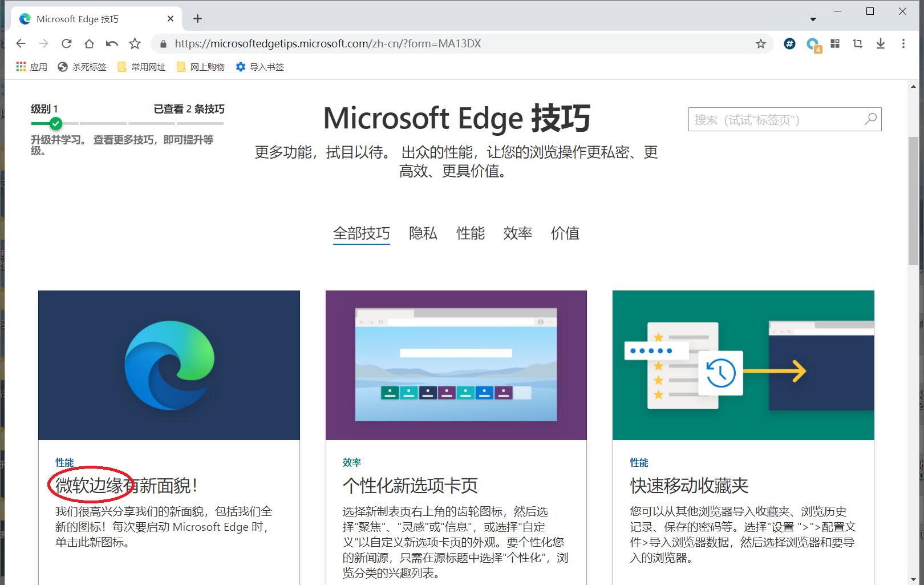Expand the tab list dropdown arrow
The image size is (924, 585).
click(813, 19)
